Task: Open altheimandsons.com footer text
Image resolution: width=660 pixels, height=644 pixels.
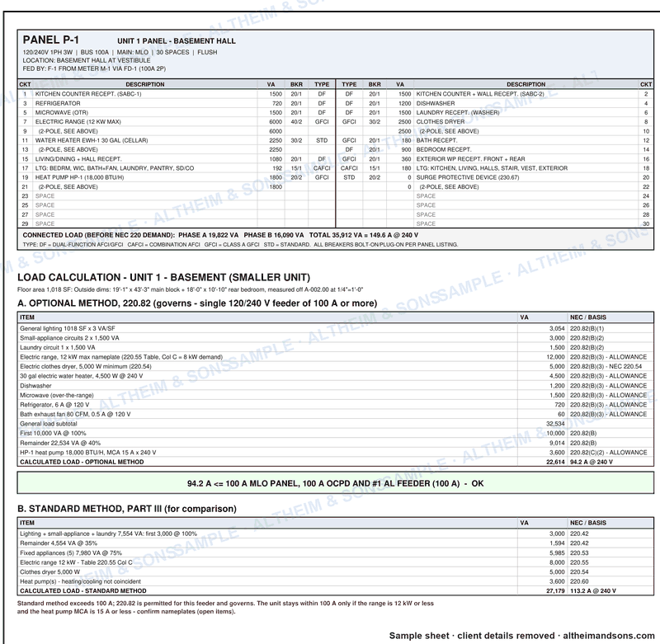Action: point(609,636)
